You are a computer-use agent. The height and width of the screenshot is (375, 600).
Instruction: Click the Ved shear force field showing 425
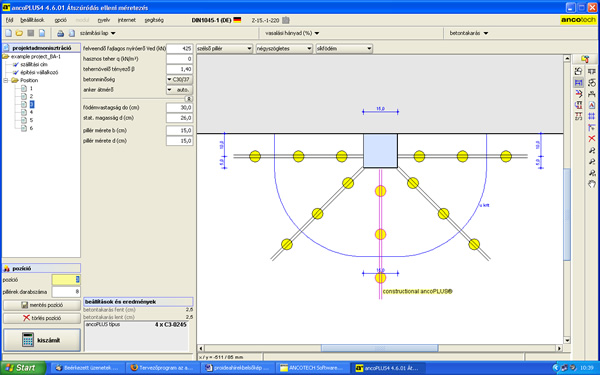[x=179, y=49]
